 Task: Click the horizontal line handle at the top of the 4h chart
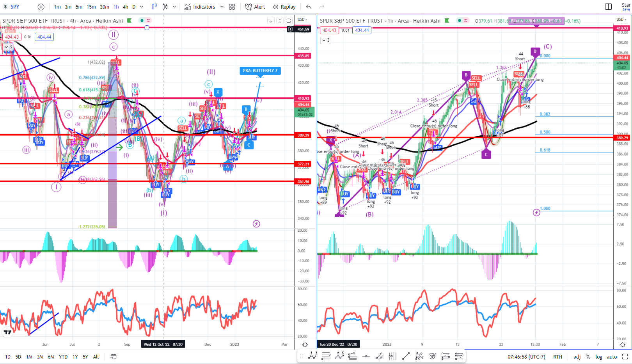(x=147, y=28)
